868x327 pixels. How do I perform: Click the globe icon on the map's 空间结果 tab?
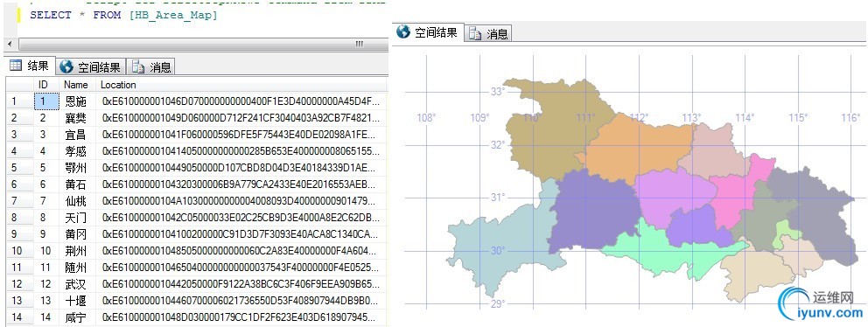click(404, 32)
